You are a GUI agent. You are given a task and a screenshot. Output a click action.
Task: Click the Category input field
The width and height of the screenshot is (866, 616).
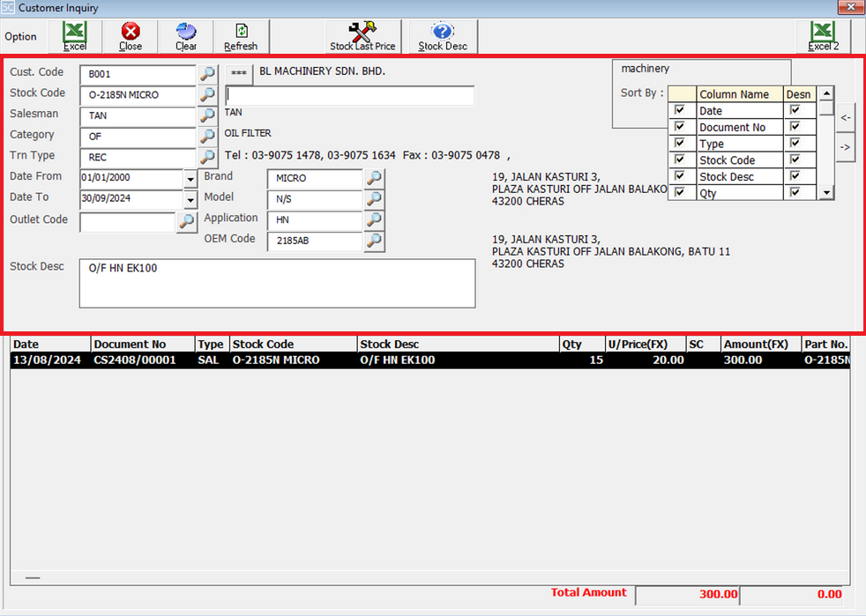[x=138, y=137]
